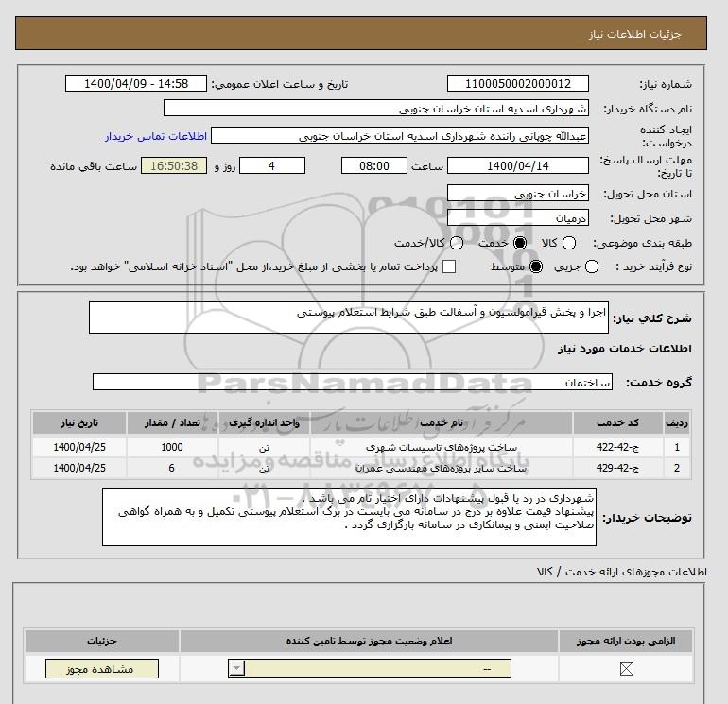Image resolution: width=728 pixels, height=704 pixels.
Task: Click the نام خدمت column header
Action: 442,422
